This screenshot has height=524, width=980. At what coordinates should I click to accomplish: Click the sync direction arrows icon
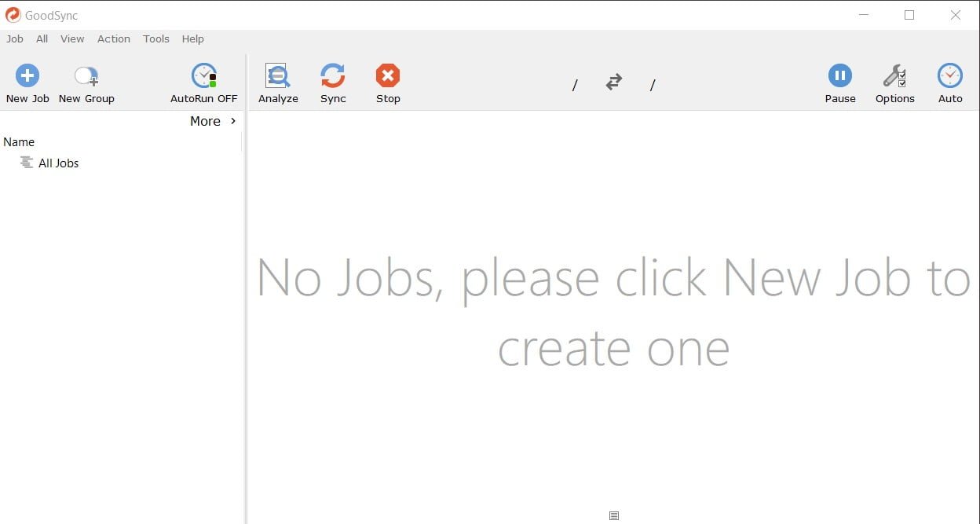614,82
